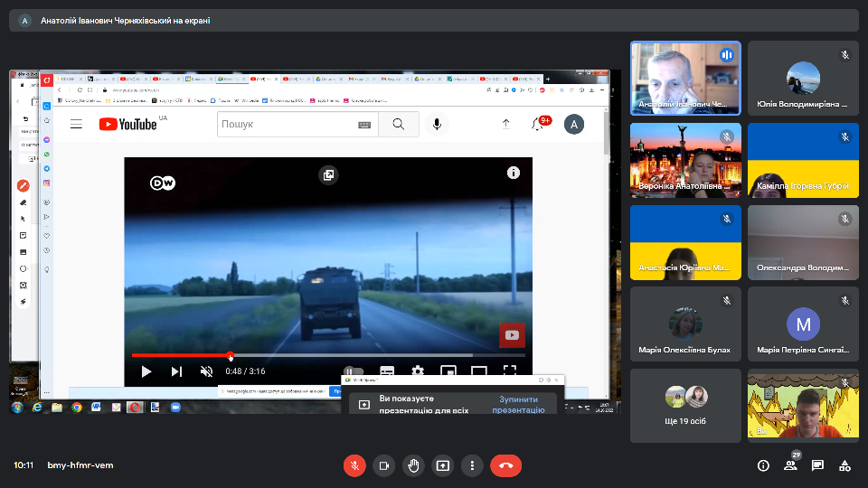Toggle the camera on or off
The width and height of the screenshot is (868, 488).
383,465
